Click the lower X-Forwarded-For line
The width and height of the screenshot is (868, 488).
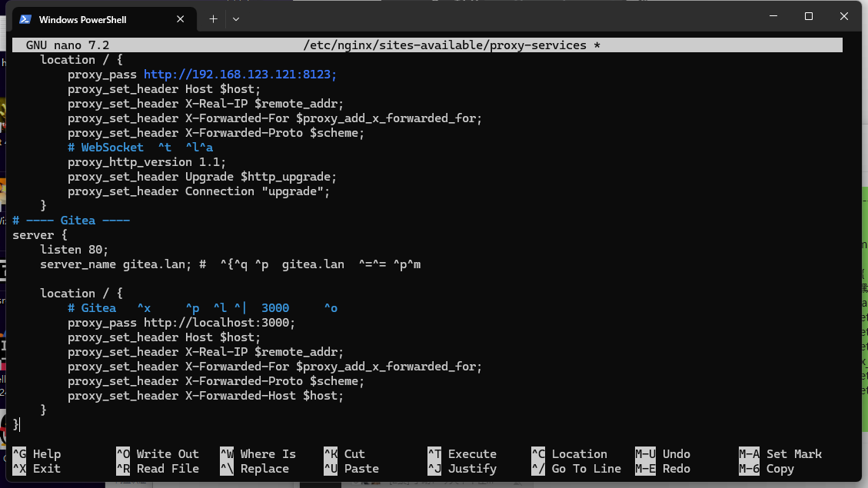tap(274, 367)
